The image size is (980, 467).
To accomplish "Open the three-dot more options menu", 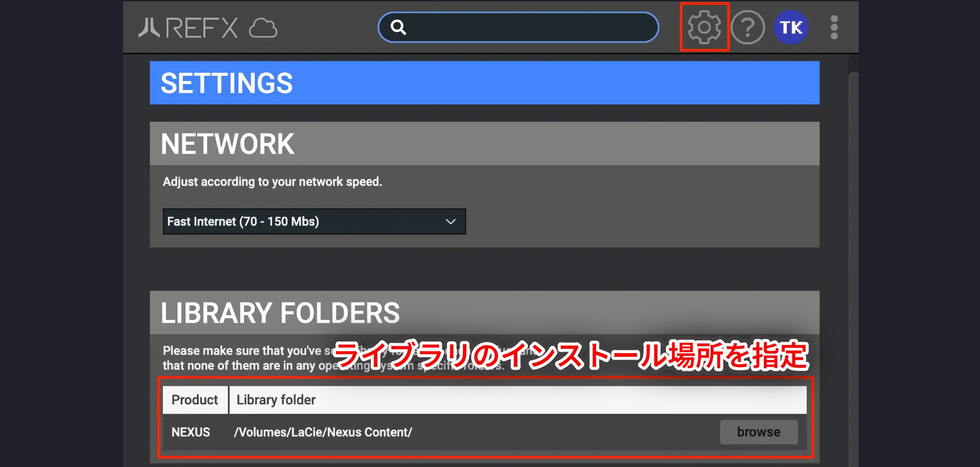I will pyautogui.click(x=834, y=28).
